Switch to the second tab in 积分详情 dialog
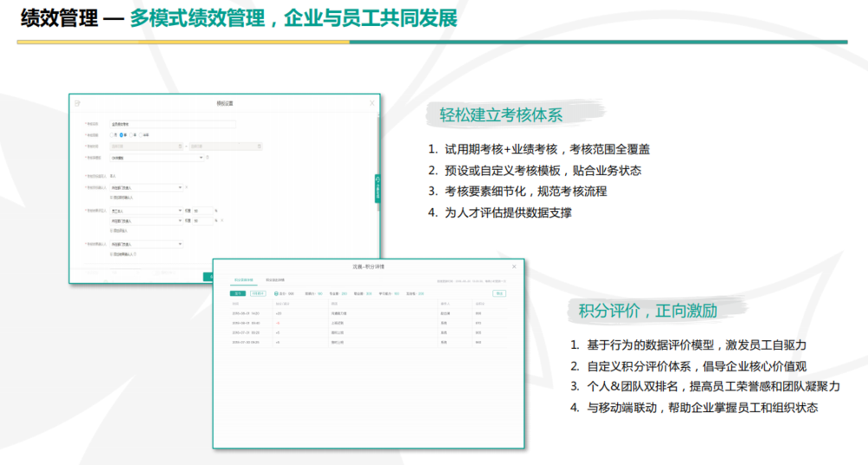 pyautogui.click(x=275, y=280)
